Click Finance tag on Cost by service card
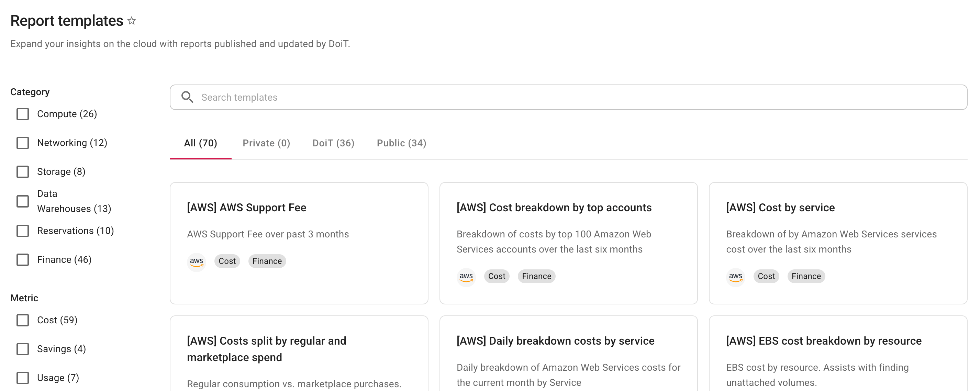The image size is (980, 391). coord(806,277)
